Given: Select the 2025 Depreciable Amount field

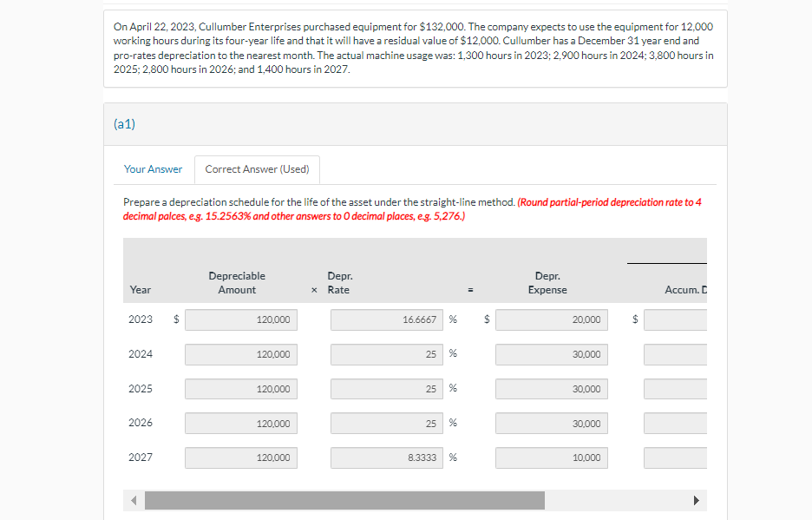Looking at the screenshot, I should tap(240, 389).
